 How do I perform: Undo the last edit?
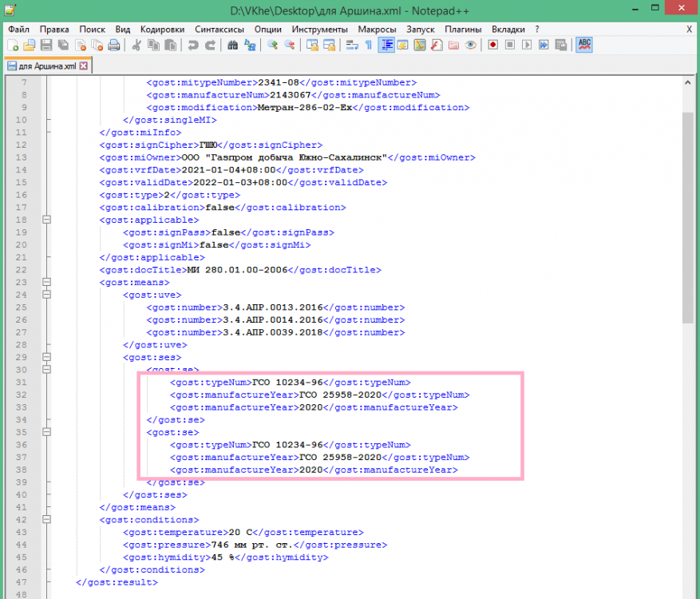pos(194,45)
